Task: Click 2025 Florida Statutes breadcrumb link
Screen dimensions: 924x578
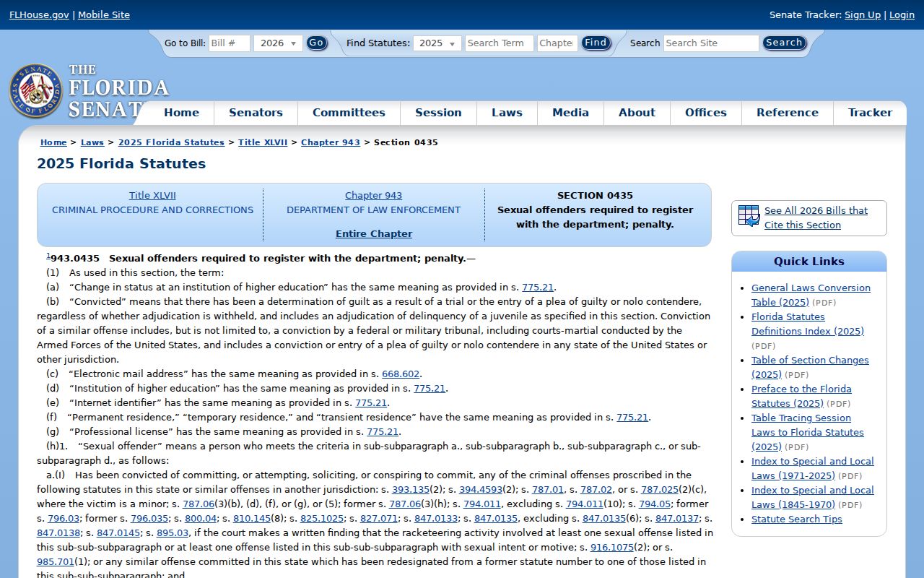Action: [171, 142]
